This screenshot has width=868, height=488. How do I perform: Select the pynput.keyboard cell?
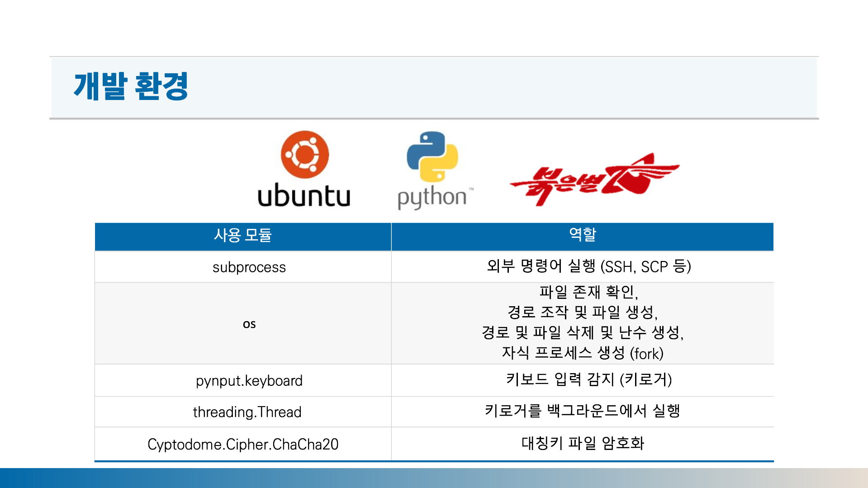tap(243, 380)
